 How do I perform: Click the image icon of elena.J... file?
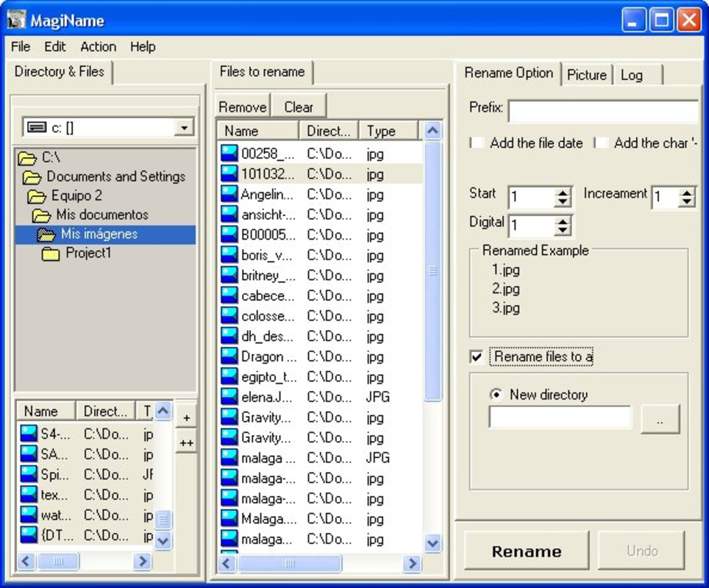229,397
